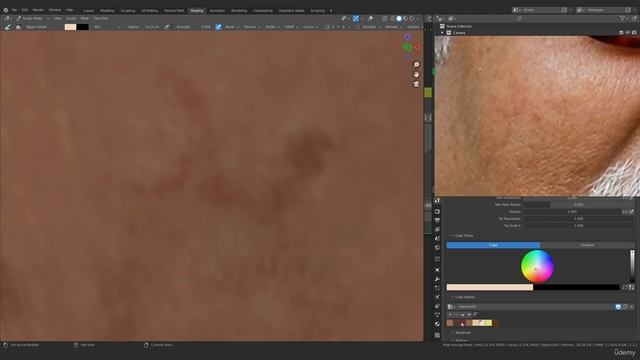This screenshot has width=640, height=360.
Task: Open the Scene properties tab
Action: point(437,238)
